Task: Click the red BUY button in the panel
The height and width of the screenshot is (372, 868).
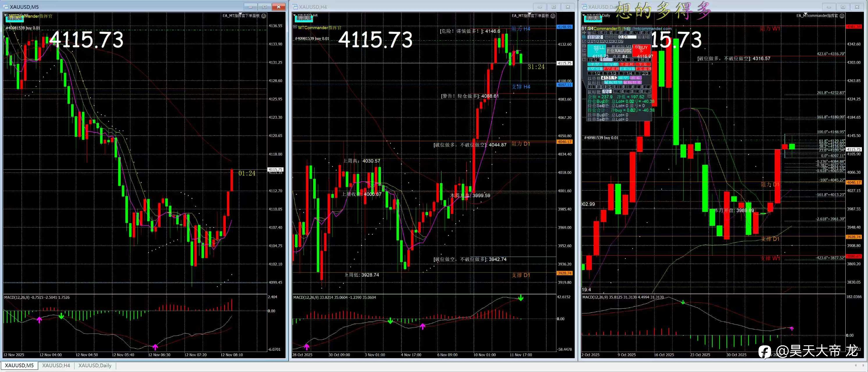Action: [x=642, y=51]
